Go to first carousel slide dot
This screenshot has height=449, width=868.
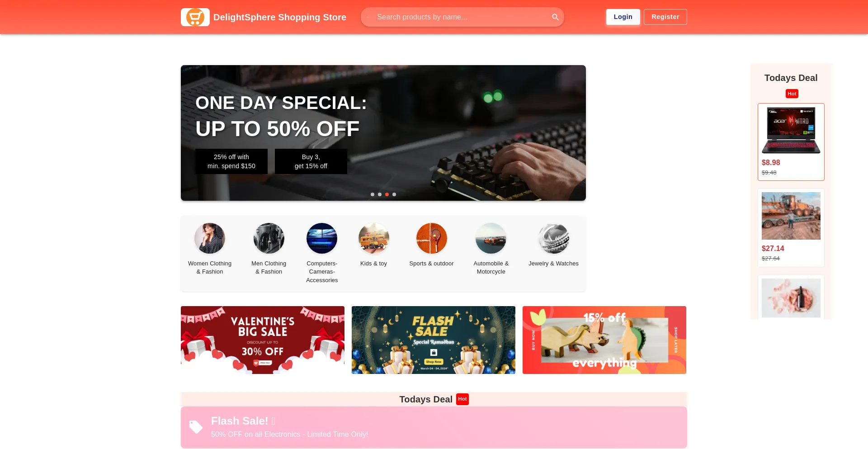373,194
